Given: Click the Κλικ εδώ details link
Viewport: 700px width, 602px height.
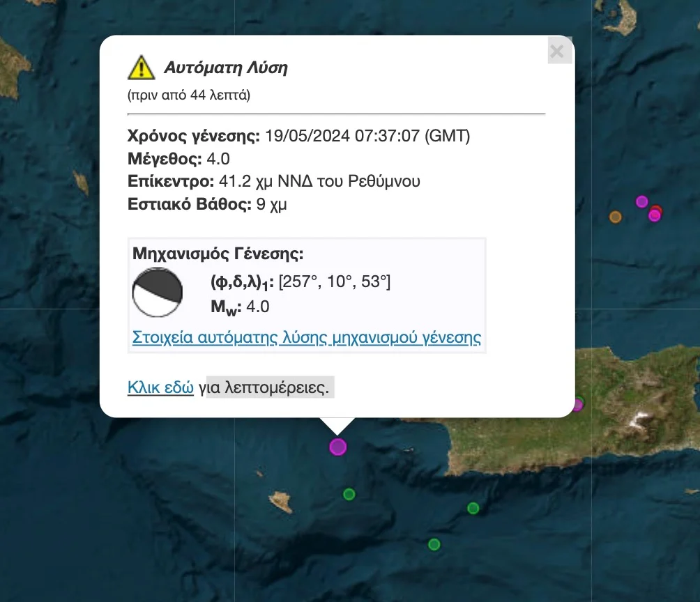Looking at the screenshot, I should click(160, 387).
